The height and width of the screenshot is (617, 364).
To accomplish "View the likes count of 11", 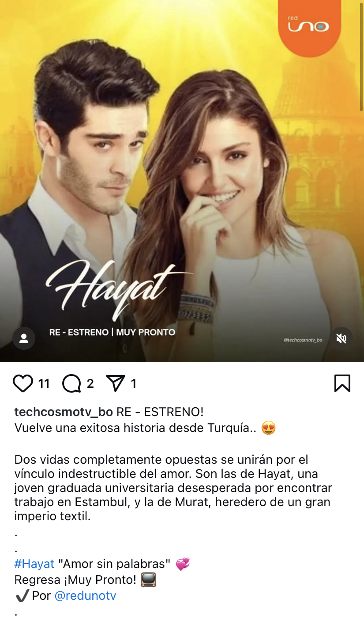I will [x=44, y=383].
